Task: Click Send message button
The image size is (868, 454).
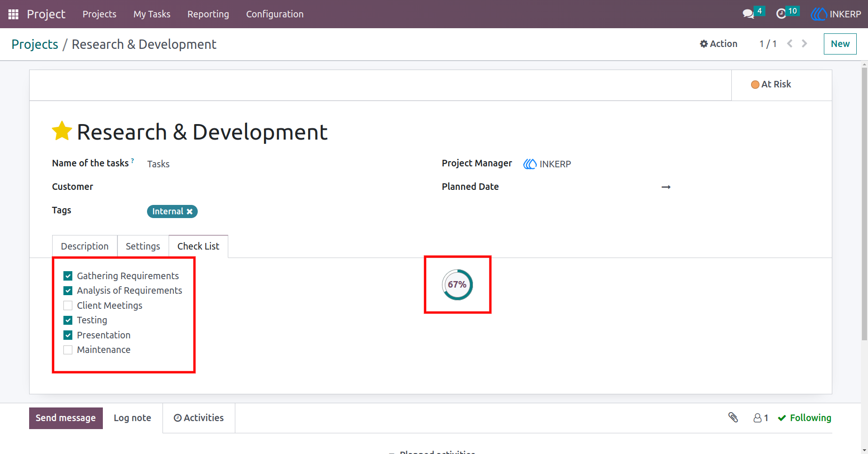Action: [x=66, y=418]
